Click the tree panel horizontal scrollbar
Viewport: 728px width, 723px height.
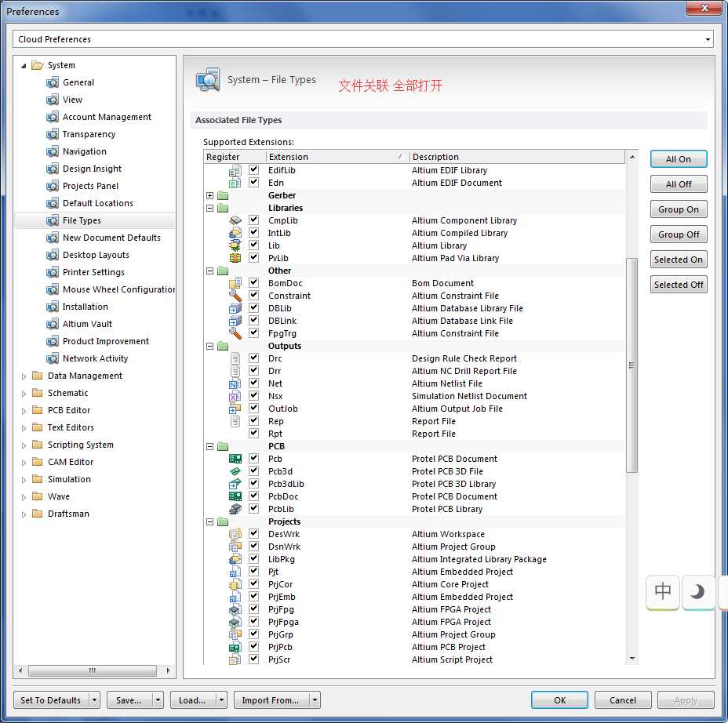click(93, 670)
